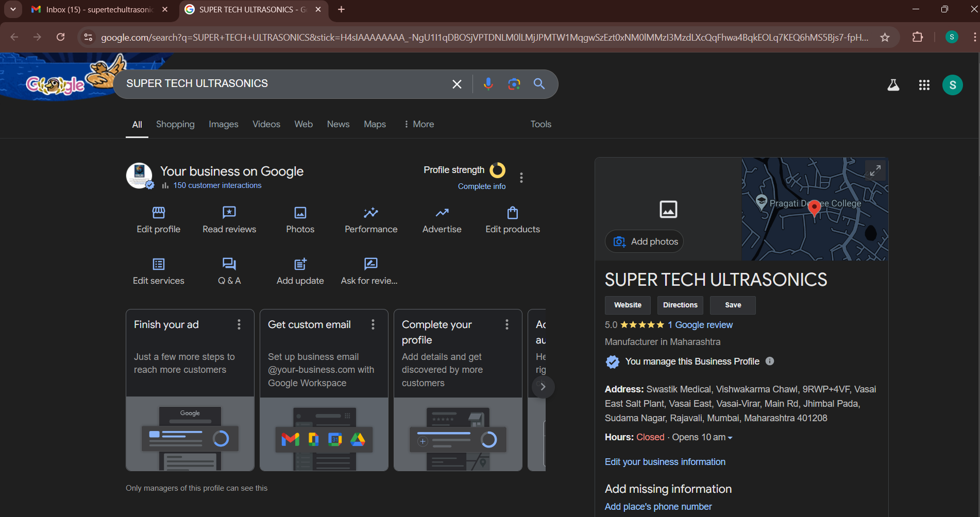980x517 pixels.
Task: Open Get custom email card options menu
Action: tap(373, 324)
